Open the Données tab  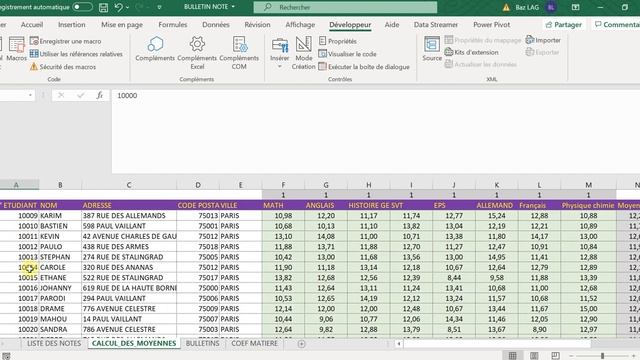coord(216,24)
